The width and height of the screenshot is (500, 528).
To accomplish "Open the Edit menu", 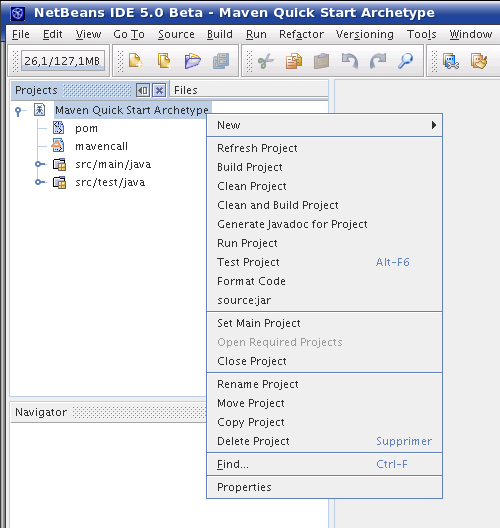I will (53, 34).
